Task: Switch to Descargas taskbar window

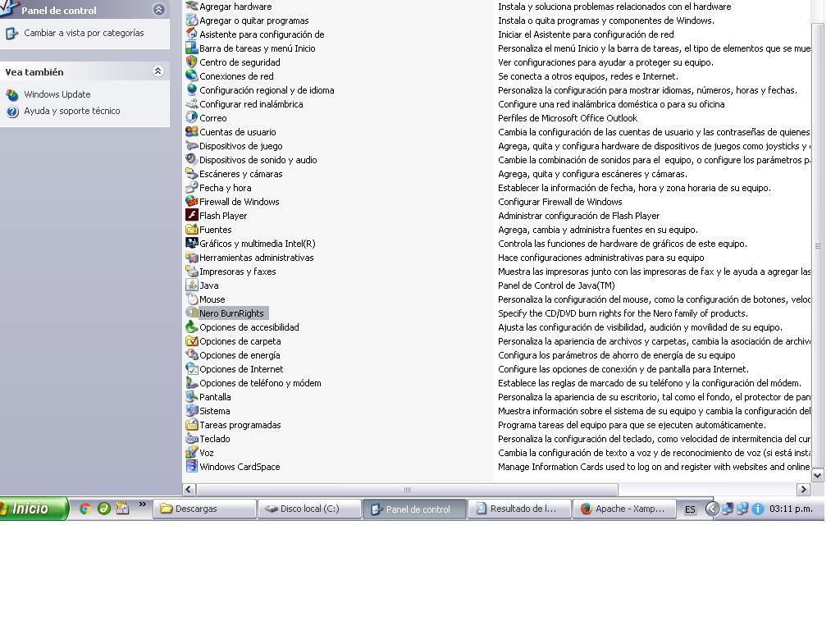Action: (204, 509)
